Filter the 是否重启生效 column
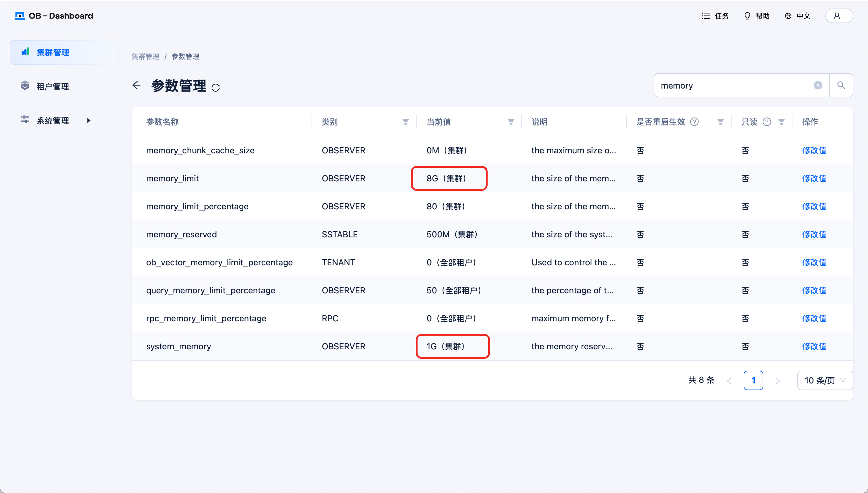The width and height of the screenshot is (868, 493). (x=720, y=122)
